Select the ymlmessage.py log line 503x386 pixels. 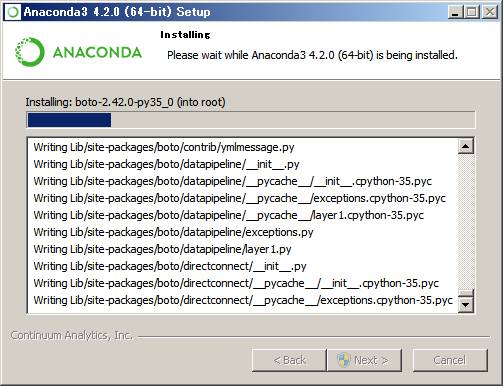[164, 147]
